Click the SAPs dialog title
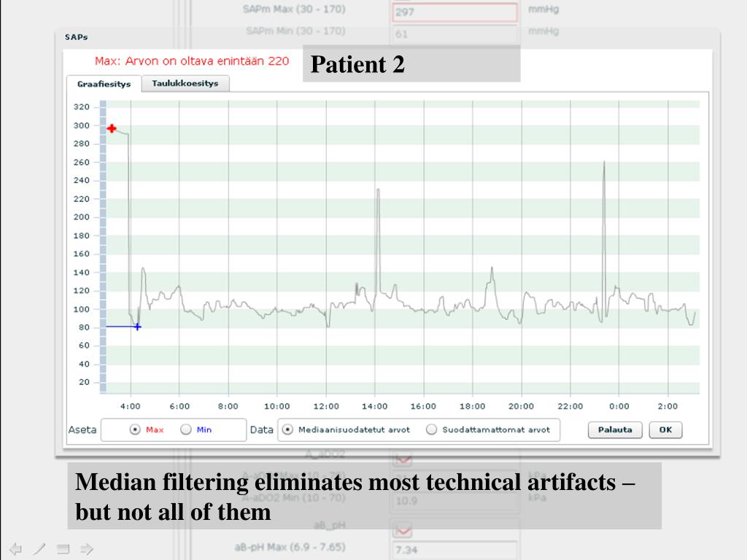Image resolution: width=747 pixels, height=560 pixels. click(76, 36)
